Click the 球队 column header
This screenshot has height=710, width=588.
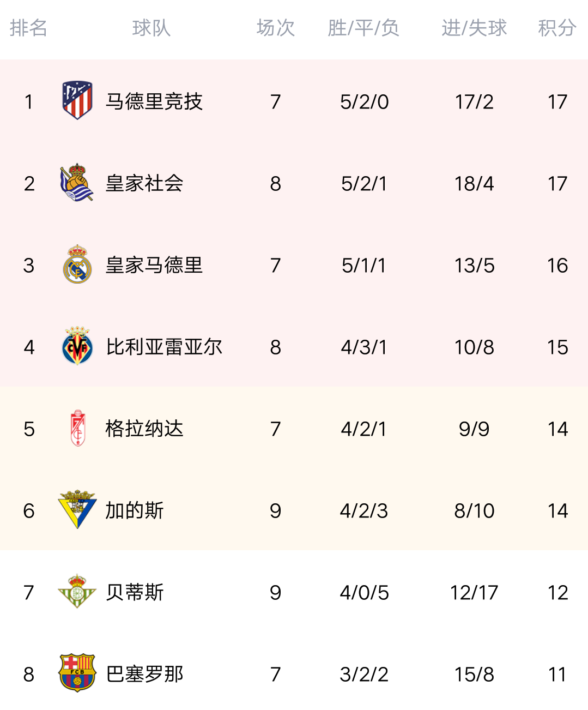(x=151, y=28)
